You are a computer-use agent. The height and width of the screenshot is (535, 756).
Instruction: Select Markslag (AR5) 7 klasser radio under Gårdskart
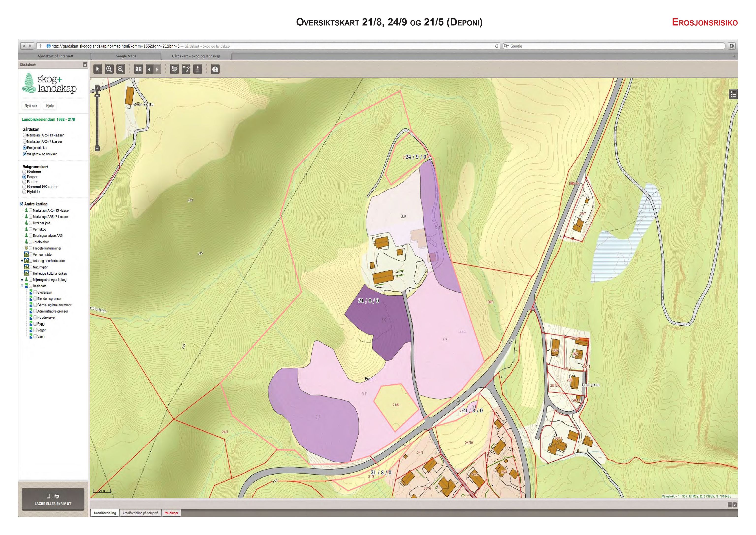pos(24,141)
